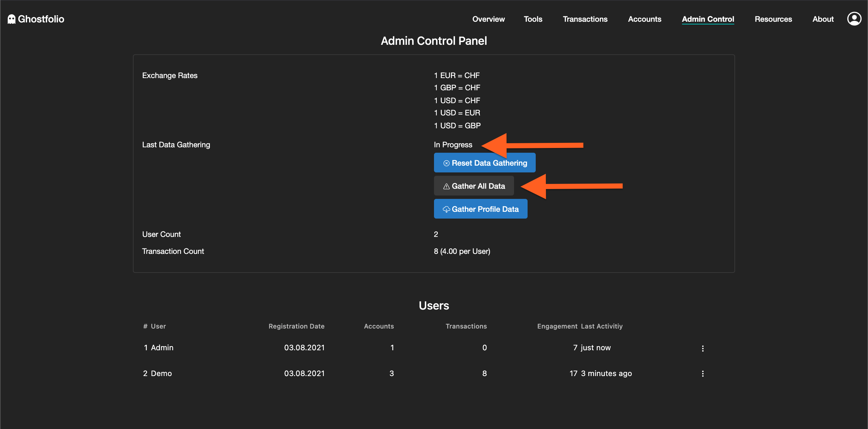Click the '1 USD = EUR' exchange rate
868x429 pixels.
(x=457, y=113)
